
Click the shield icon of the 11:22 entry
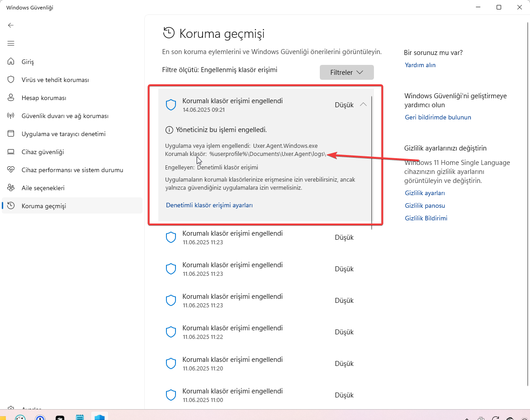(171, 332)
